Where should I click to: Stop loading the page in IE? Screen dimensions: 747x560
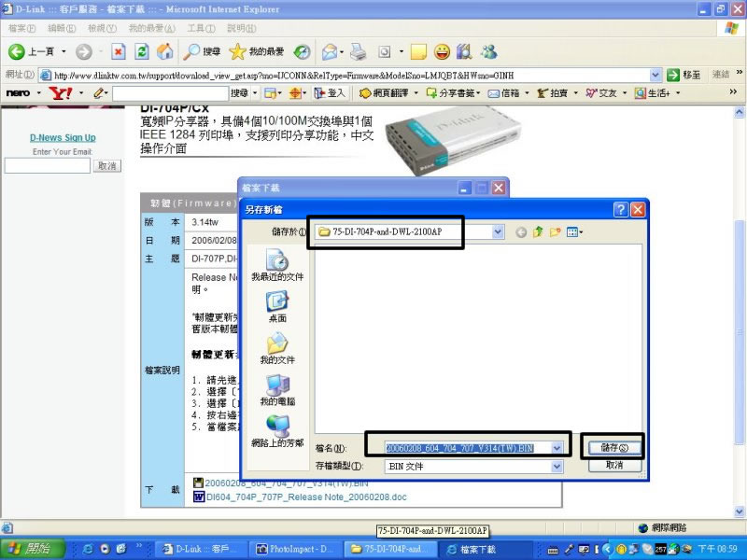point(119,51)
